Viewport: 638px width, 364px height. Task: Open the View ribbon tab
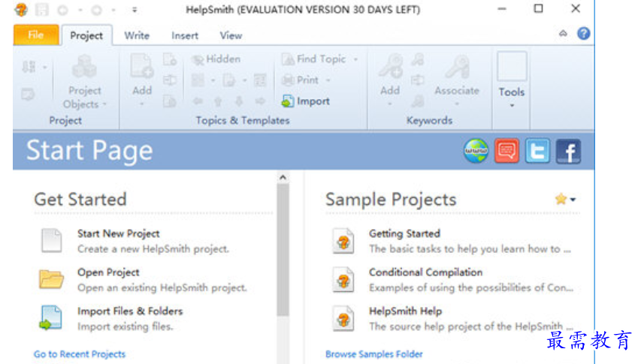click(x=231, y=36)
